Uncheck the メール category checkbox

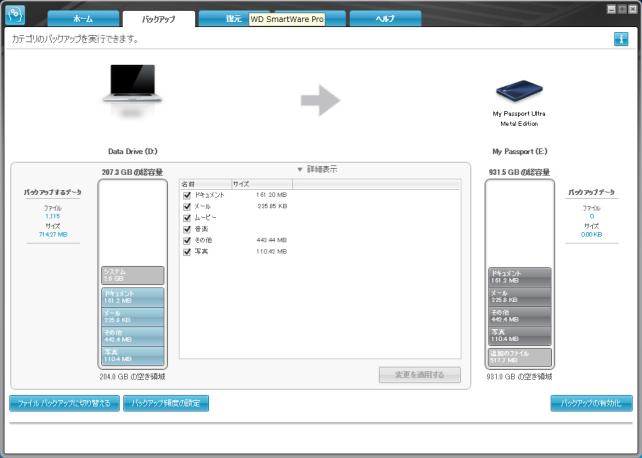pos(187,206)
